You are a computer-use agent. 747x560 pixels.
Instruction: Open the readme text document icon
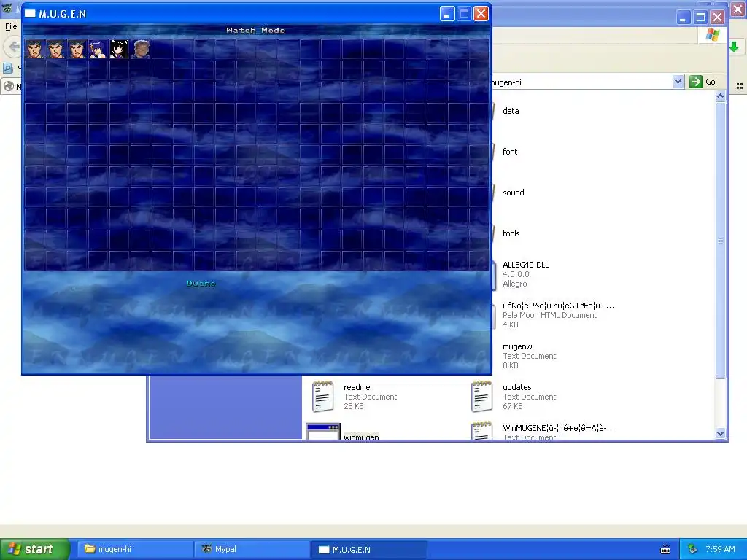(x=322, y=396)
